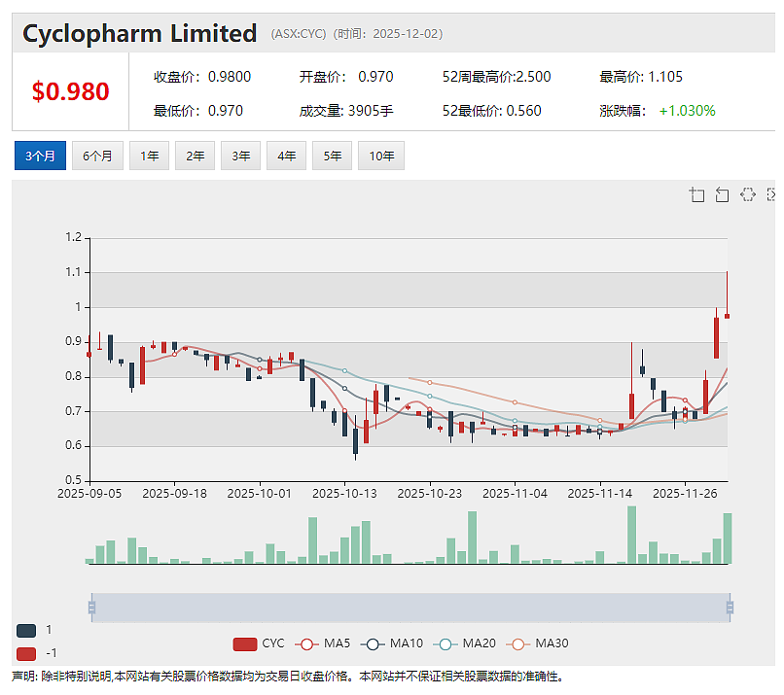Click the 最低价 0.970 value
The height and width of the screenshot is (695, 784).
click(226, 111)
